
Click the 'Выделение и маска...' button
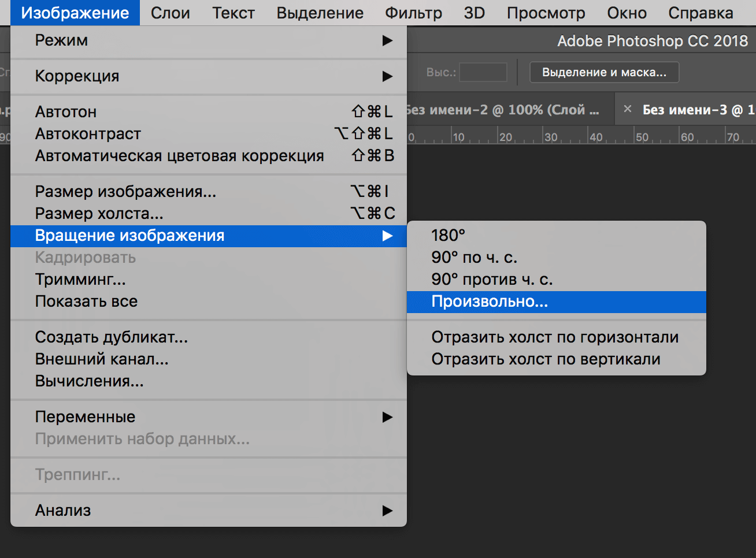604,73
